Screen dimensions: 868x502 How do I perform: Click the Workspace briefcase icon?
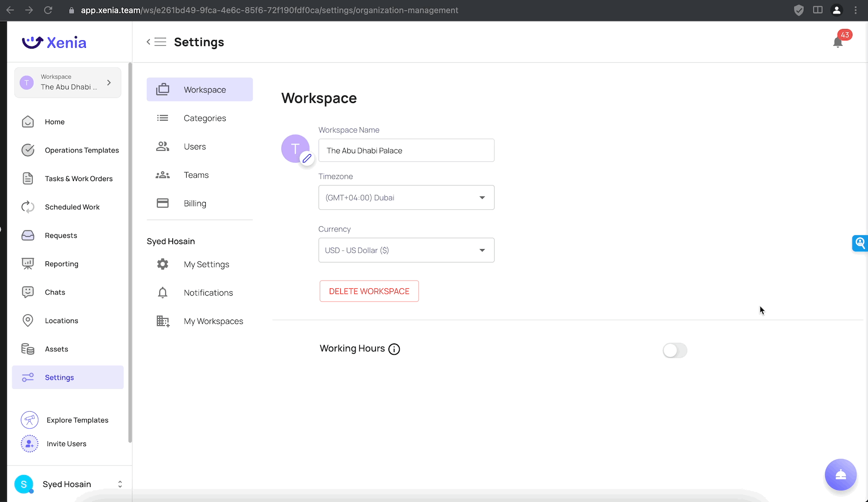pyautogui.click(x=163, y=89)
